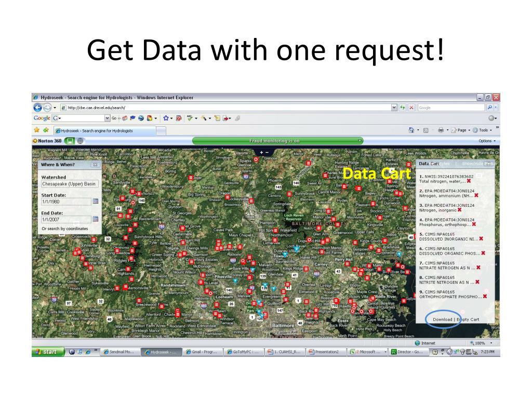This screenshot has height=399, width=532.
Task: Click the Add to Favorites green plus star
Action: 46,130
